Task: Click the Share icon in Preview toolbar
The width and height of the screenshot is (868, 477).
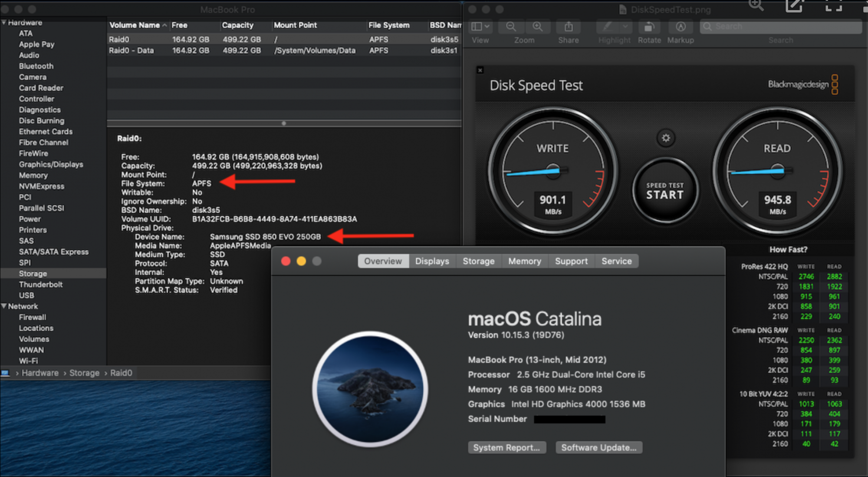Action: point(568,27)
